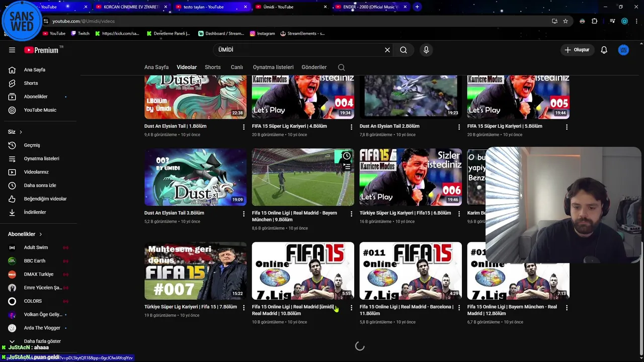Screen dimensions: 644x362
Task: Click the magnifier search button
Action: [404, 50]
